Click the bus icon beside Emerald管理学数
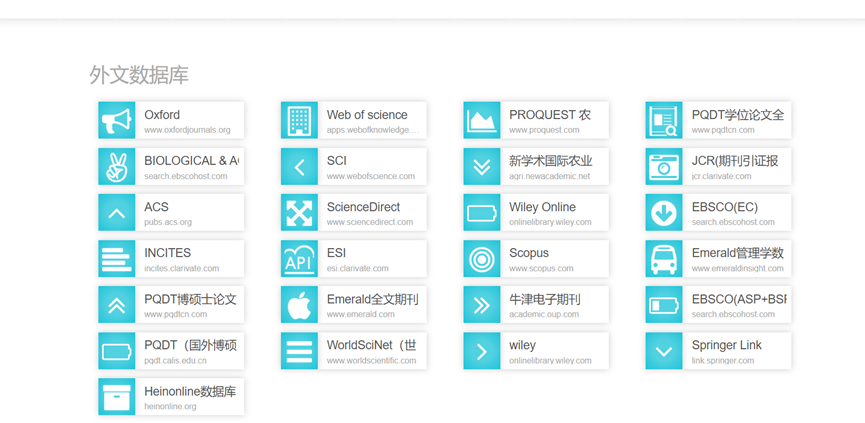The width and height of the screenshot is (865, 423). 664,259
